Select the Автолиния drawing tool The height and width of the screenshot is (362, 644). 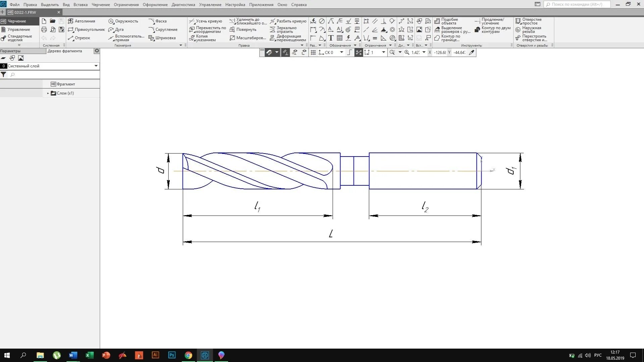(82, 21)
